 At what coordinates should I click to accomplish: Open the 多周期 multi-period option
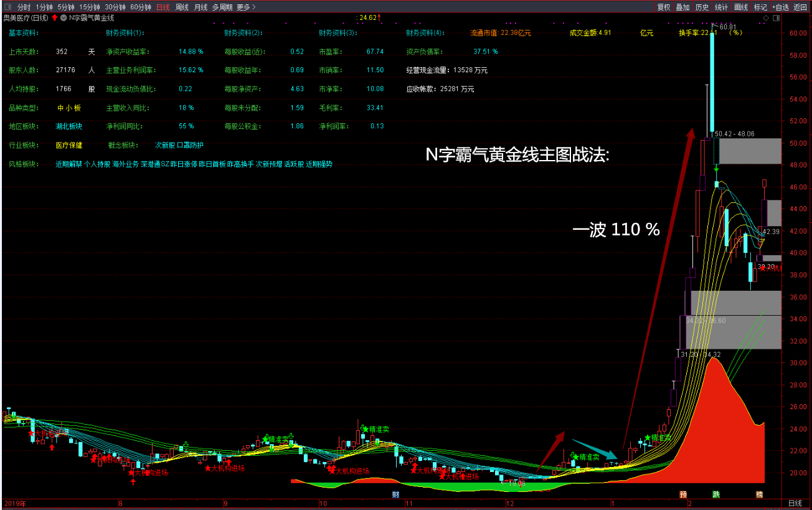pyautogui.click(x=222, y=7)
